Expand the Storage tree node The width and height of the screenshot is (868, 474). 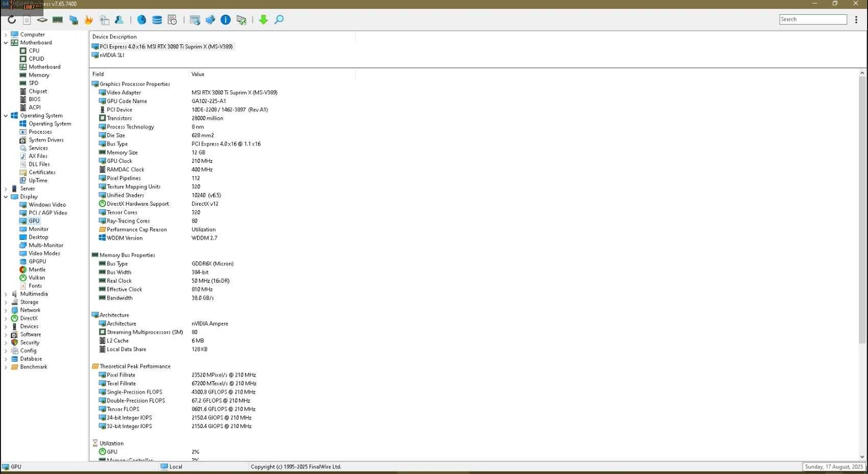[x=6, y=302]
